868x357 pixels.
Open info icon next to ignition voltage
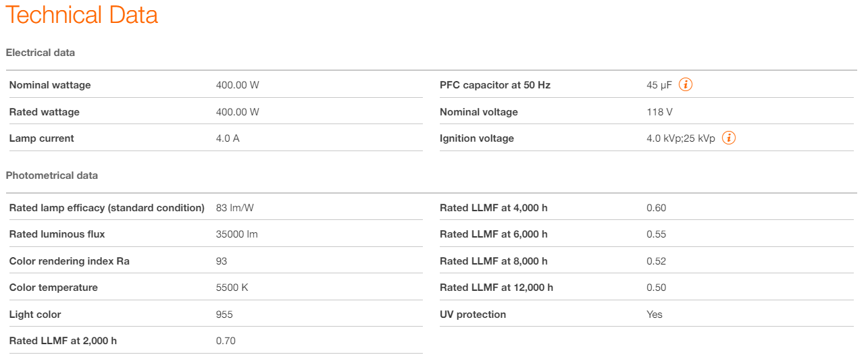(x=729, y=138)
